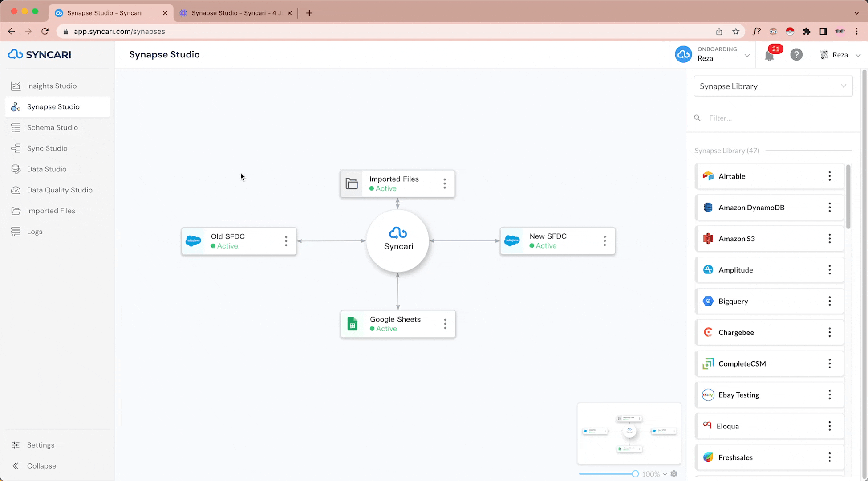
Task: Click the central Syncari hub node
Action: point(397,241)
